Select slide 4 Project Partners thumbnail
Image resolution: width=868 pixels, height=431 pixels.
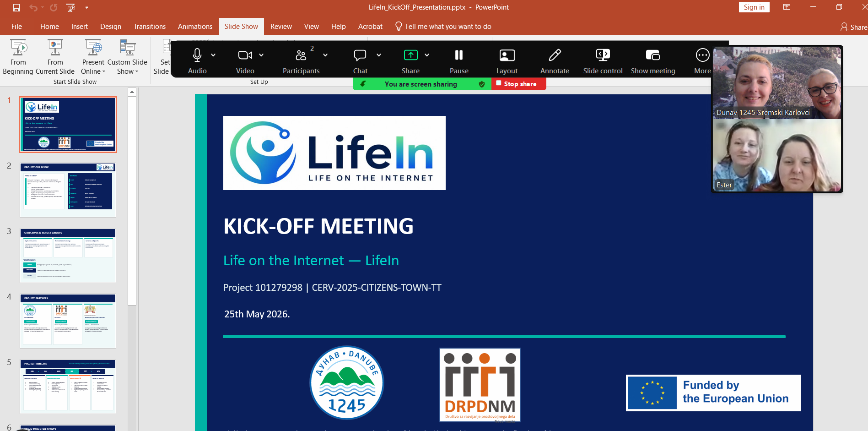68,321
